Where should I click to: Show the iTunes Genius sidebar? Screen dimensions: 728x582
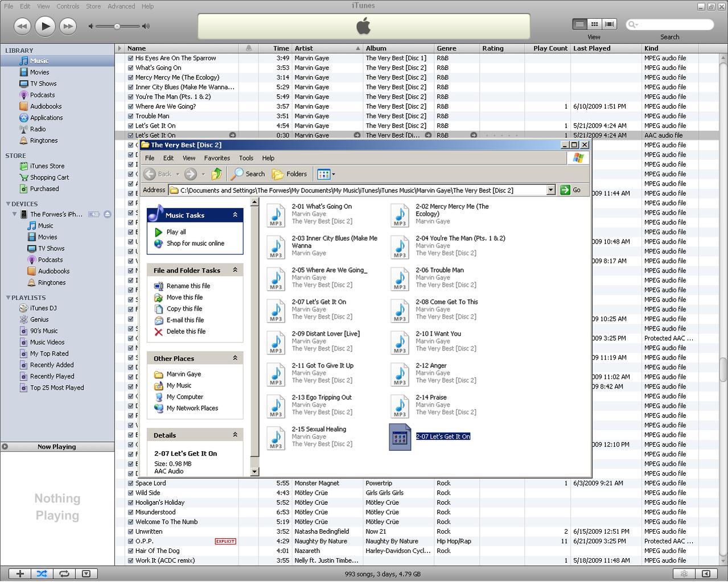(x=706, y=573)
